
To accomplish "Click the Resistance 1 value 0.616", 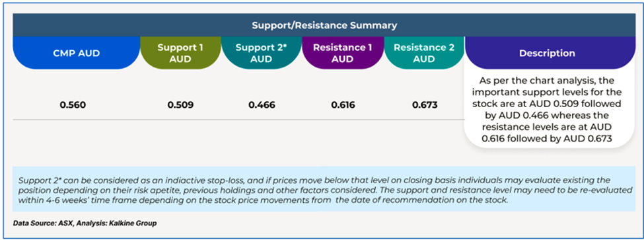I will coord(343,105).
